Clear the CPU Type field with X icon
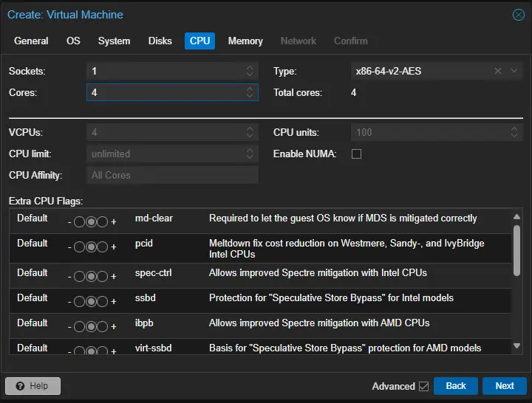 (x=498, y=71)
